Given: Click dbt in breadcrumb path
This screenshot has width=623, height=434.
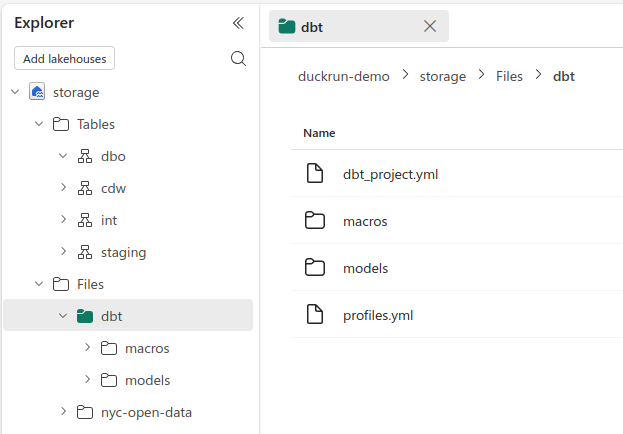Looking at the screenshot, I should pyautogui.click(x=564, y=76).
